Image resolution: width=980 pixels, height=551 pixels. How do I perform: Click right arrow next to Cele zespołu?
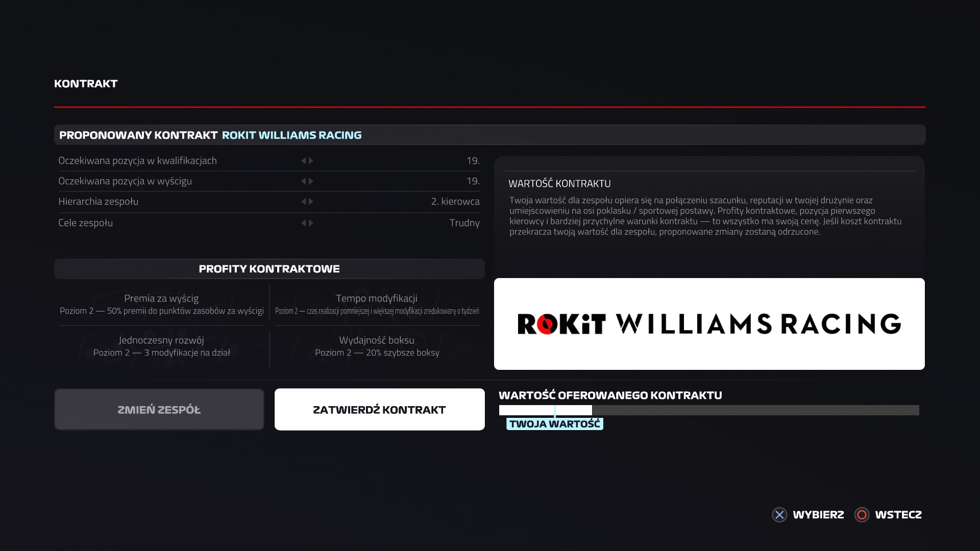pyautogui.click(x=311, y=223)
